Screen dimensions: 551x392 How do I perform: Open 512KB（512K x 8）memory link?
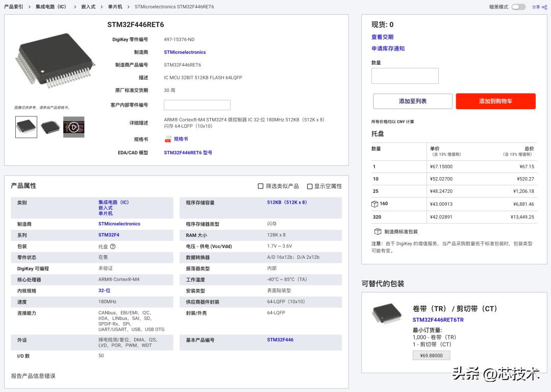(287, 202)
